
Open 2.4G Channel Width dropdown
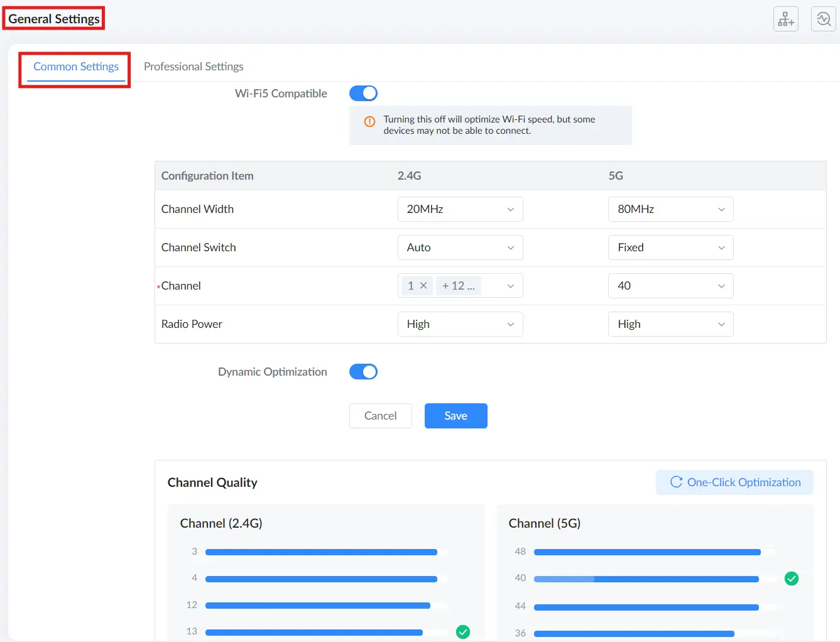(x=461, y=209)
